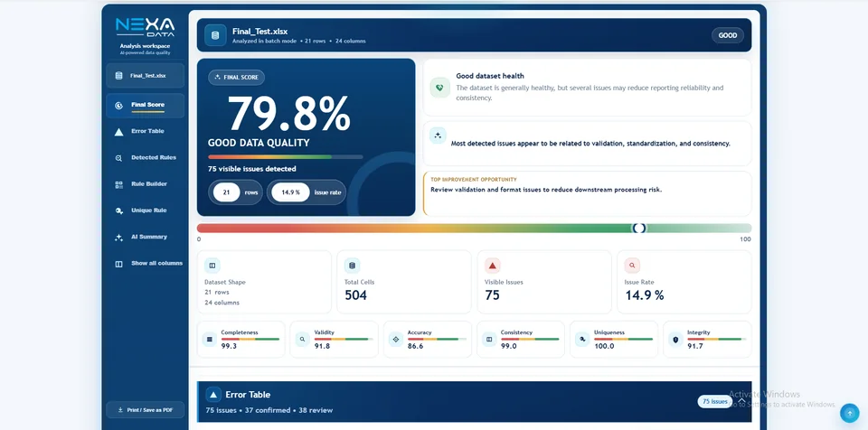This screenshot has width=868, height=430.
Task: Click the heart icon beside Good dataset health
Action: tap(440, 88)
